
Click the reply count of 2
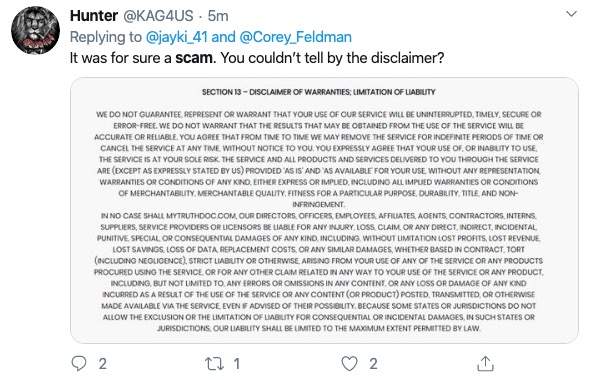tap(102, 364)
